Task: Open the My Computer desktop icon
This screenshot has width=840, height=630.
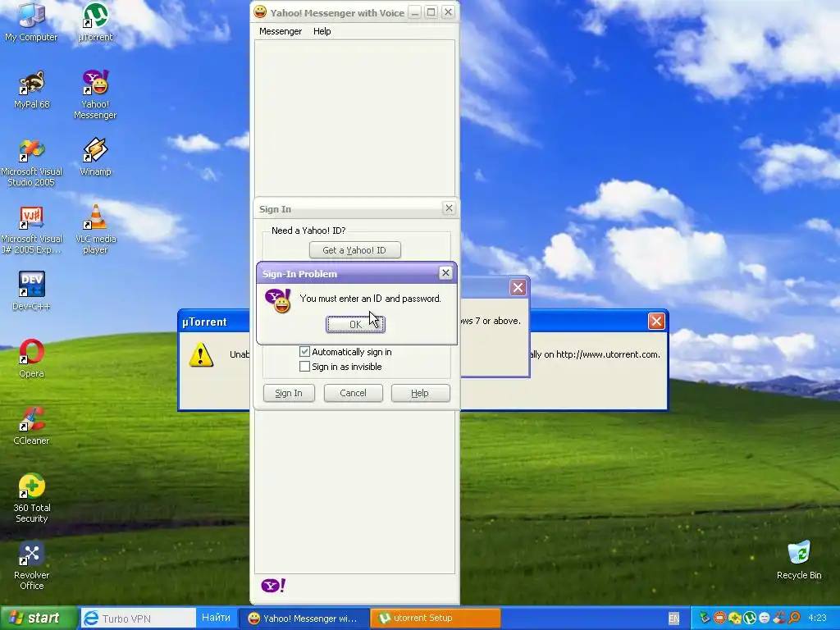Action: coord(31,21)
